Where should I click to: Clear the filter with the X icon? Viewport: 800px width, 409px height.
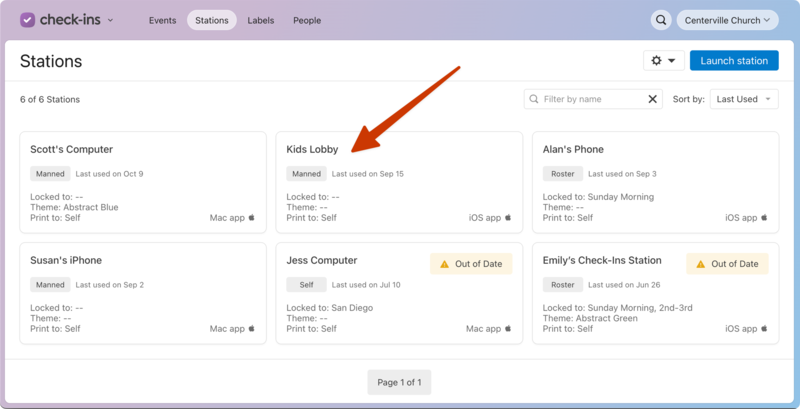(x=653, y=99)
